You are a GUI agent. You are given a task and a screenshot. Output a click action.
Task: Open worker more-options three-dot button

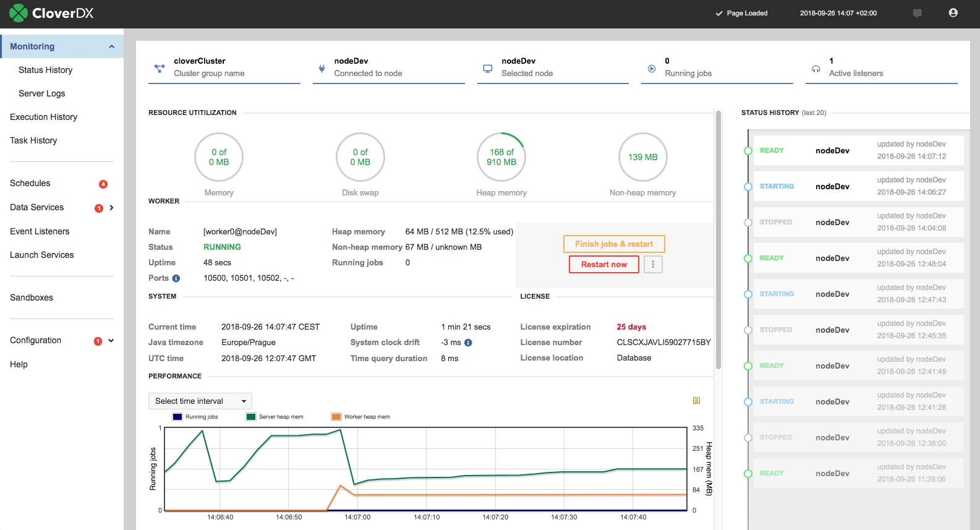[653, 264]
